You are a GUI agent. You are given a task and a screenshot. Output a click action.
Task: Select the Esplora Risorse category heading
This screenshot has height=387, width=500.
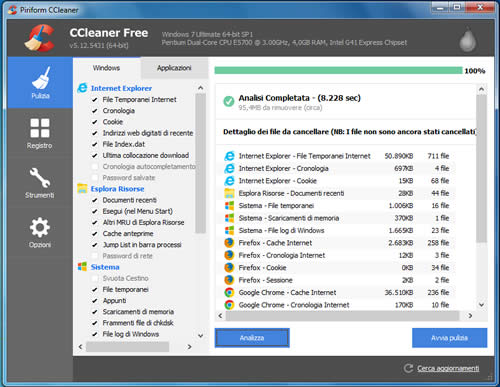(117, 189)
